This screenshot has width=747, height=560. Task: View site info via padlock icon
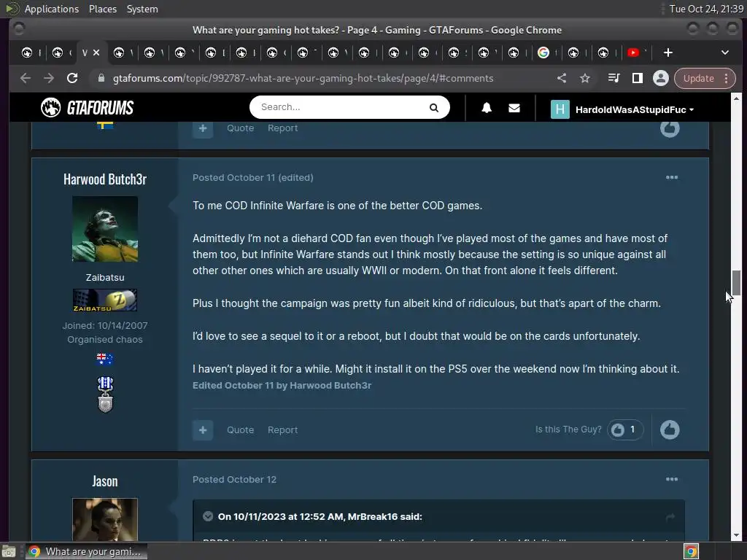click(x=101, y=78)
